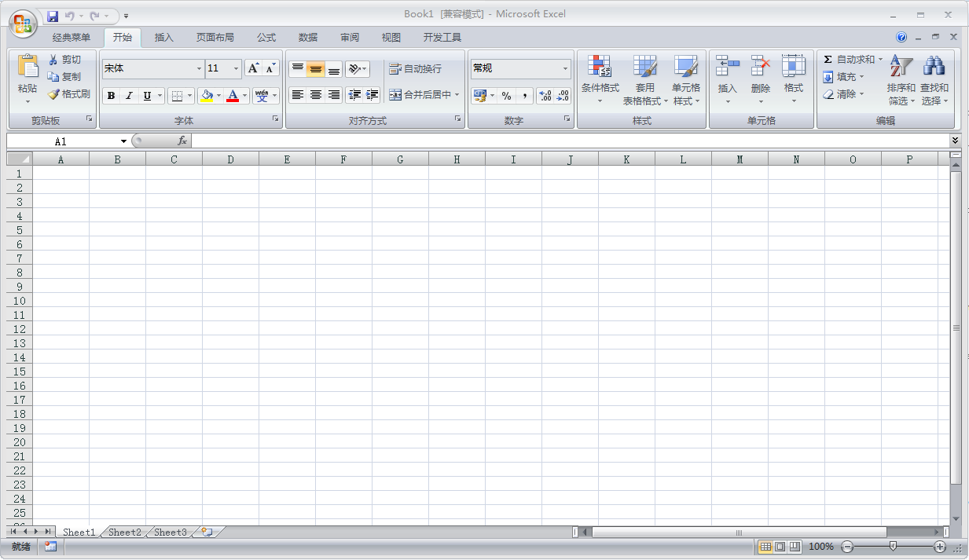Click the Sort and Filter icon
The image size is (969, 560).
pyautogui.click(x=901, y=67)
